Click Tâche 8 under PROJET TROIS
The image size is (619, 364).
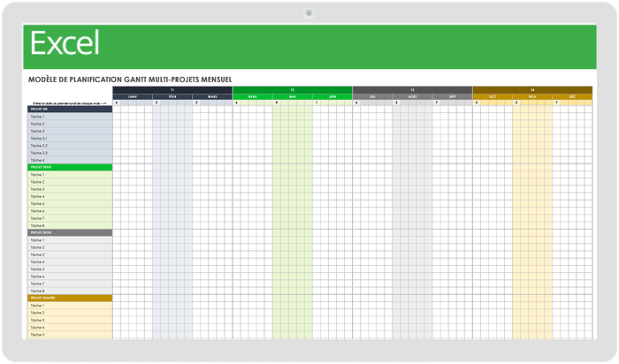click(x=70, y=291)
